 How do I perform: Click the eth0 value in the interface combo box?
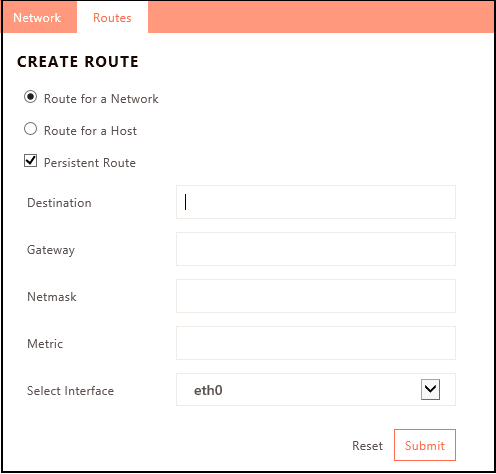208,390
